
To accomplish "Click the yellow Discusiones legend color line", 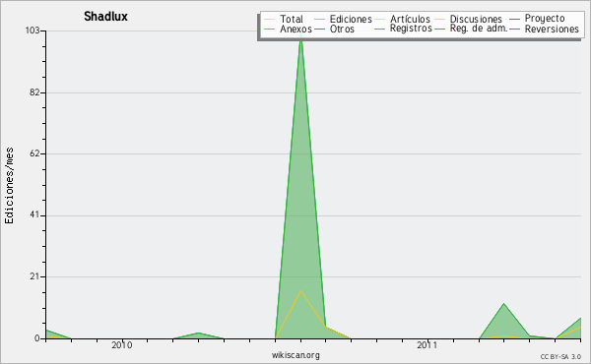I will click(x=440, y=19).
